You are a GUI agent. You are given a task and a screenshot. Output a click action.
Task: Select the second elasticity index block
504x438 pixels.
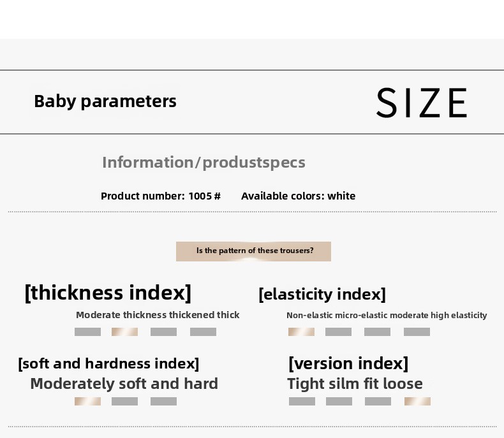tap(338, 332)
